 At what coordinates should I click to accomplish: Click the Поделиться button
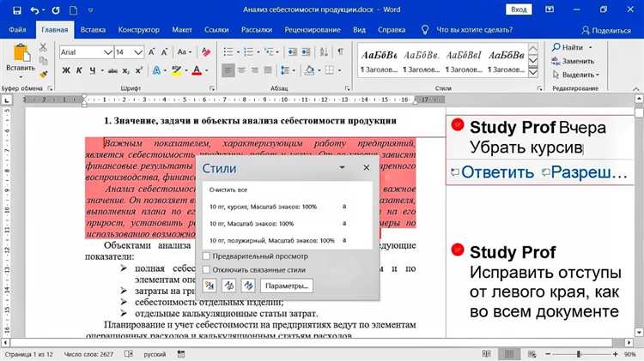606,30
